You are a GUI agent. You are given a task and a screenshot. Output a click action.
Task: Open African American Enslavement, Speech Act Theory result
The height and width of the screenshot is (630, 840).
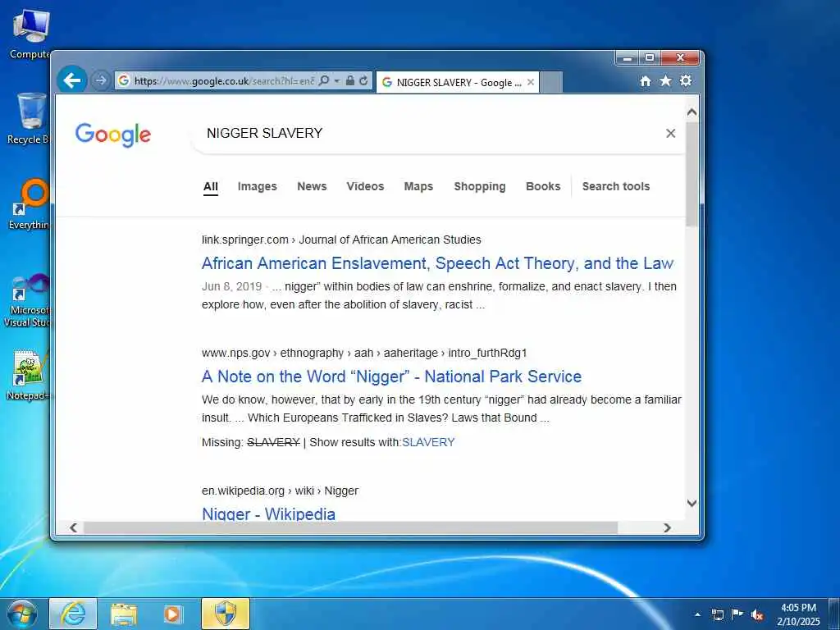pyautogui.click(x=438, y=263)
